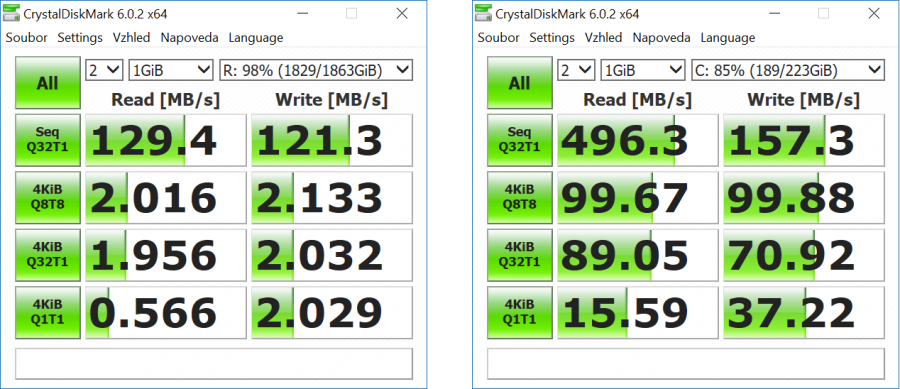This screenshot has width=900, height=389.
Task: Open 1GiB test size dropdown in right window
Action: (643, 71)
